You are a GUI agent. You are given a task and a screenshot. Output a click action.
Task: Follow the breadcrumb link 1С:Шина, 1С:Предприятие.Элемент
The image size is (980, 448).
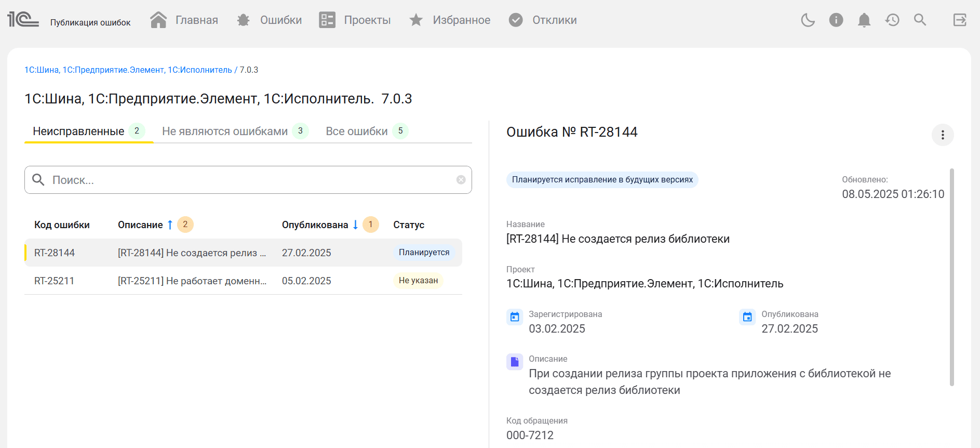coord(128,70)
